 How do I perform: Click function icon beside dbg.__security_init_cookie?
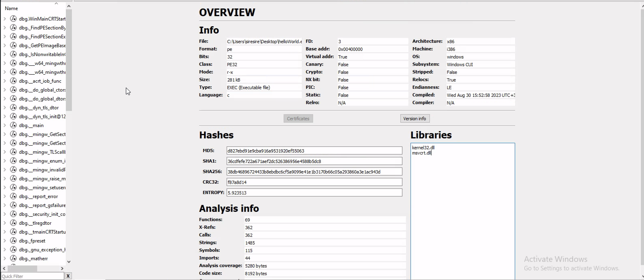13,214
